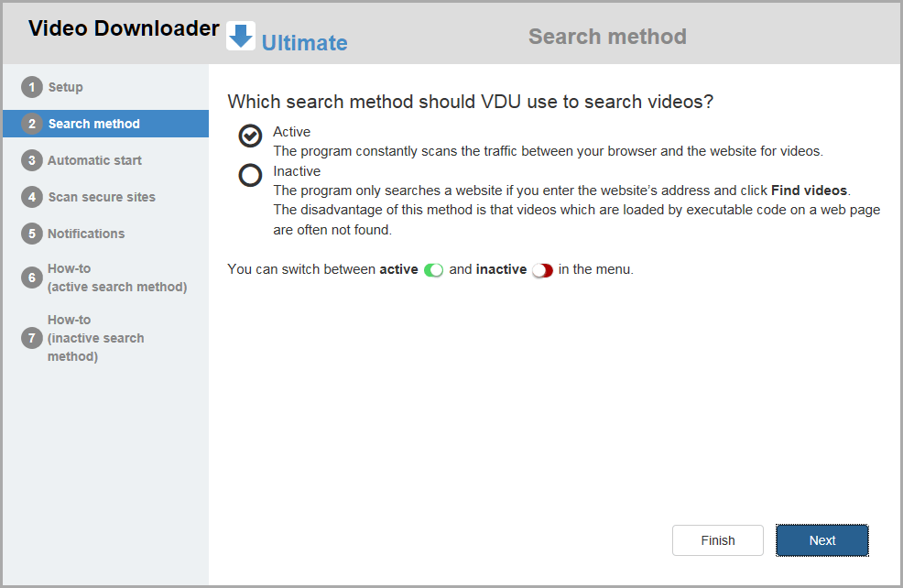Open the Automatic start wizard step
Image resolution: width=903 pixels, height=588 pixels.
click(94, 160)
